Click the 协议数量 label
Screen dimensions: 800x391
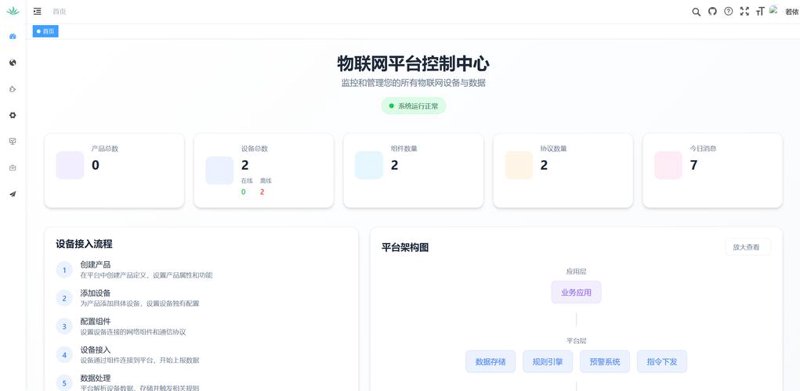(x=554, y=149)
